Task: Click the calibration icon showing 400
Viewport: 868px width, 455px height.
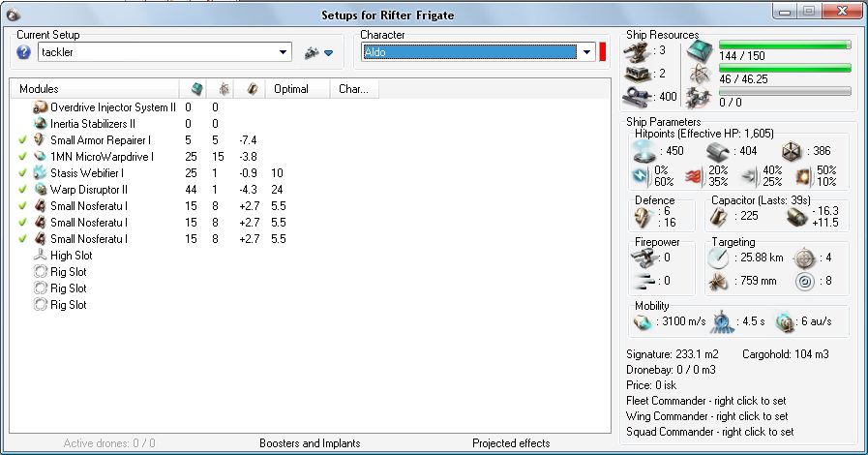Action: (x=637, y=98)
